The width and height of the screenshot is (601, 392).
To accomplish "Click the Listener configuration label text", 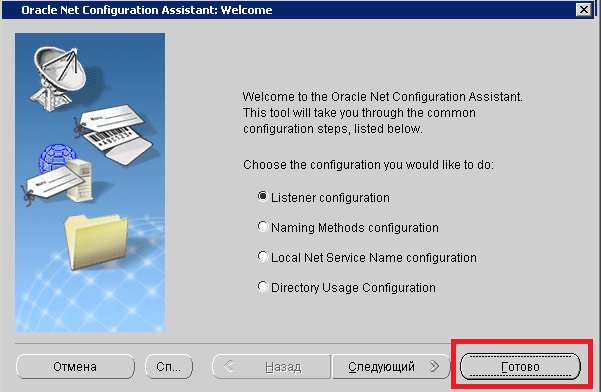I will [330, 198].
